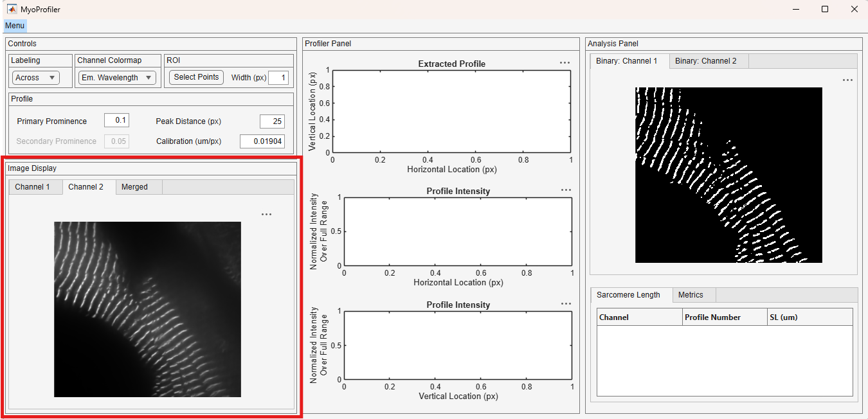Click the Peak Distance (px) field
The width and height of the screenshot is (868, 419).
pos(272,121)
